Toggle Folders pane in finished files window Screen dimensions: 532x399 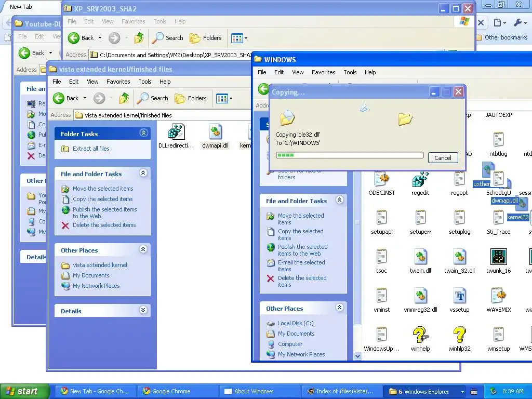tap(190, 98)
